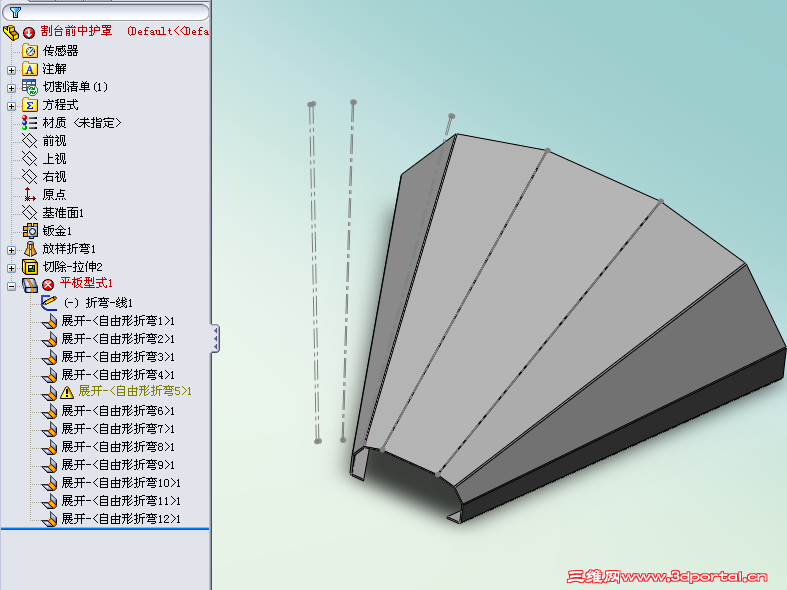
Task: Click the yellow warning icon on 自由形折弯5
Action: pyautogui.click(x=67, y=392)
